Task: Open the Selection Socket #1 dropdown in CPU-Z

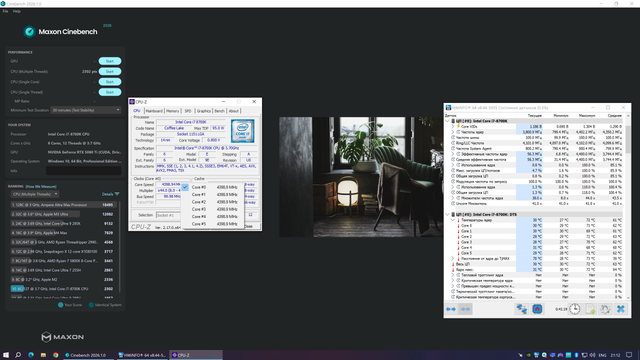Action: click(169, 215)
